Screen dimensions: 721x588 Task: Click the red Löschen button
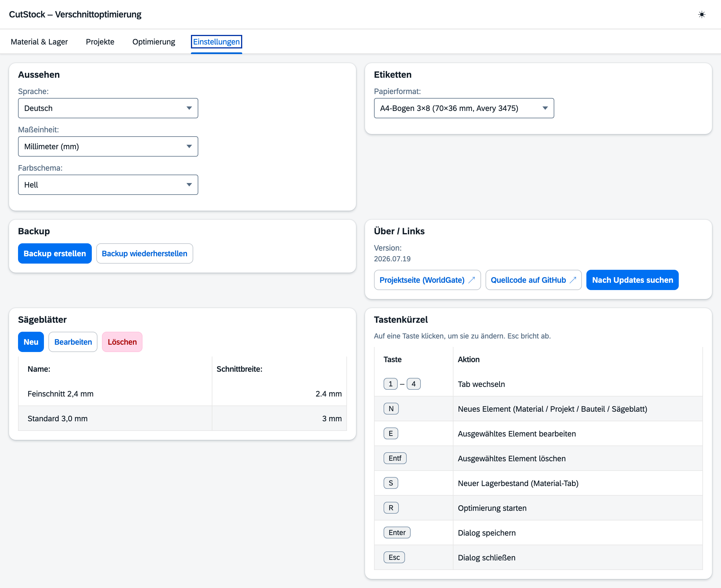click(122, 342)
